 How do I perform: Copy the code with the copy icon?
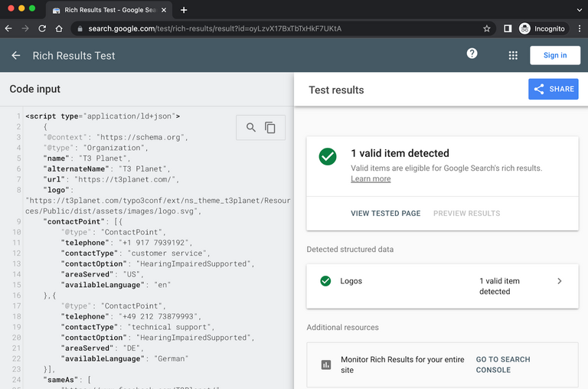coord(270,128)
